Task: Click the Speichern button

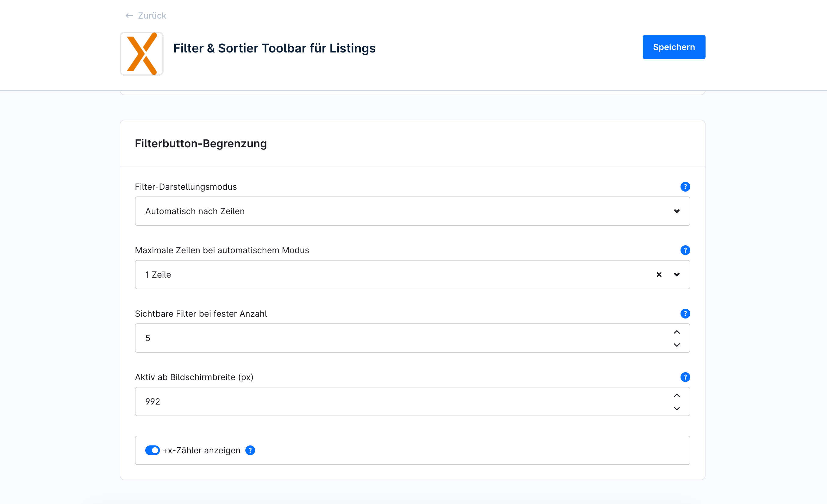Action: pyautogui.click(x=674, y=47)
